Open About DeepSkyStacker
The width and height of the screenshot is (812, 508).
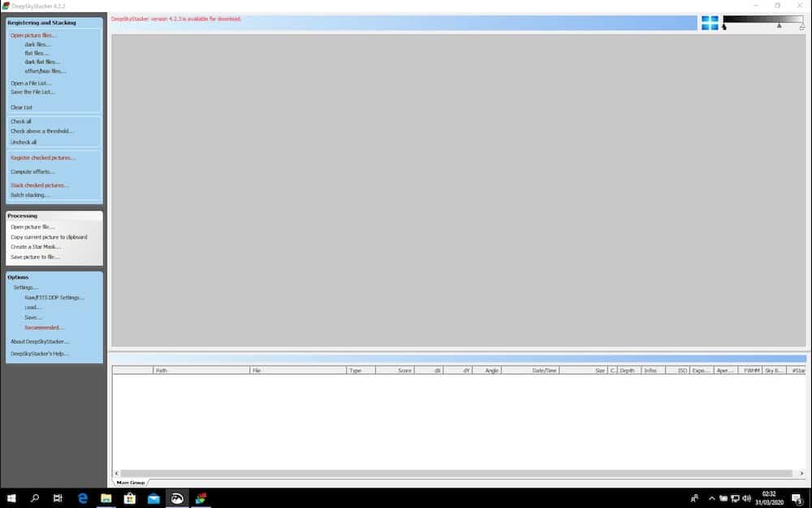point(40,341)
